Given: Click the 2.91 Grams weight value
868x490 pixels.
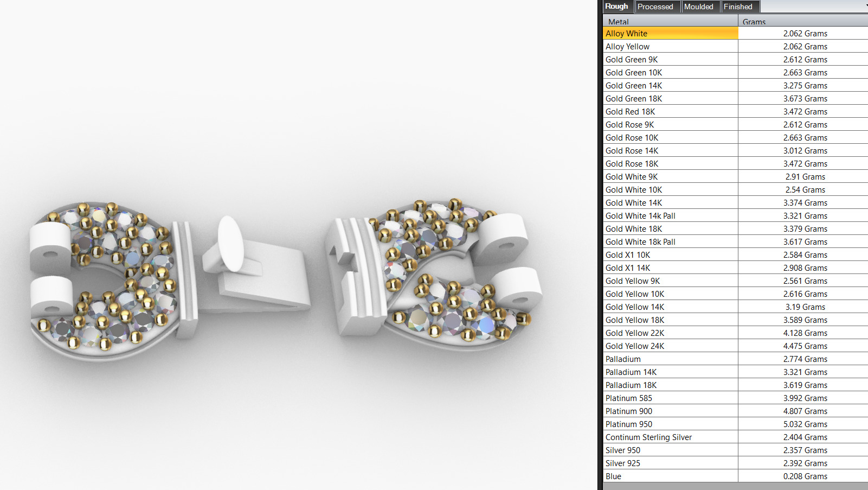Looking at the screenshot, I should click(805, 176).
